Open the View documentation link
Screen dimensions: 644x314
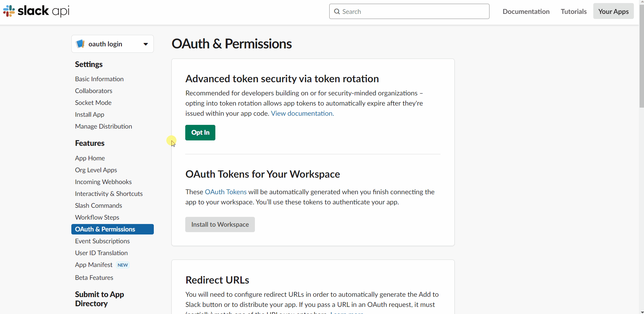[302, 113]
